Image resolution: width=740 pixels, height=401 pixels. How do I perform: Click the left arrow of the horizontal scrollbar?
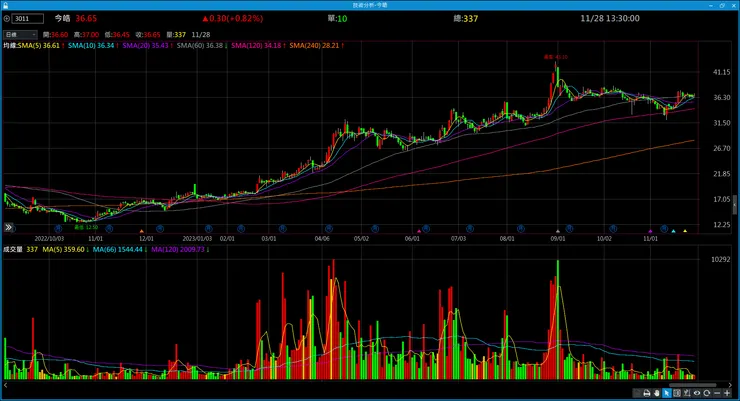click(x=6, y=385)
